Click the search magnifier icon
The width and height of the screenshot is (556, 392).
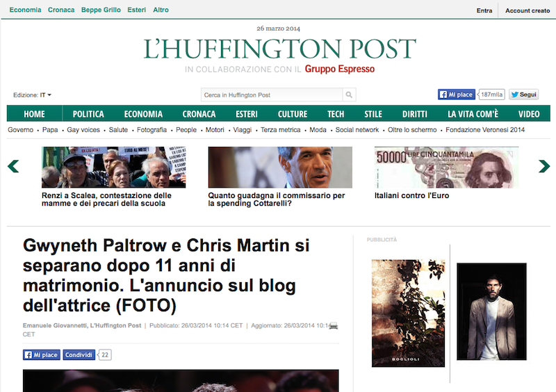pos(349,95)
